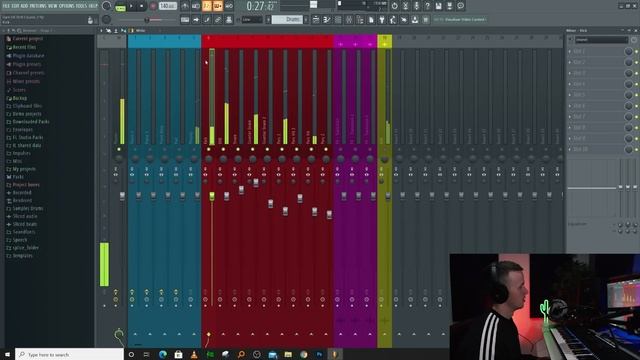Open the Recent files browser folder
The height and width of the screenshot is (360, 640).
click(24, 47)
